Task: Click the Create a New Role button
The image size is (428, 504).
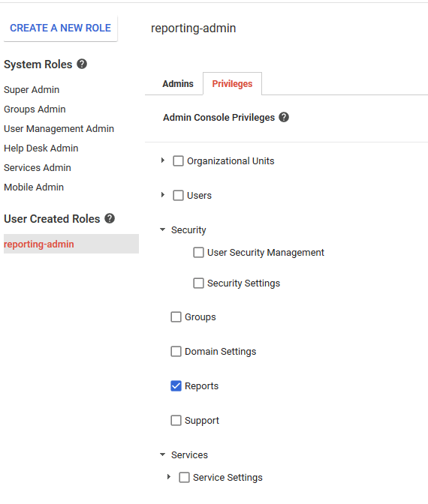Action: click(61, 28)
